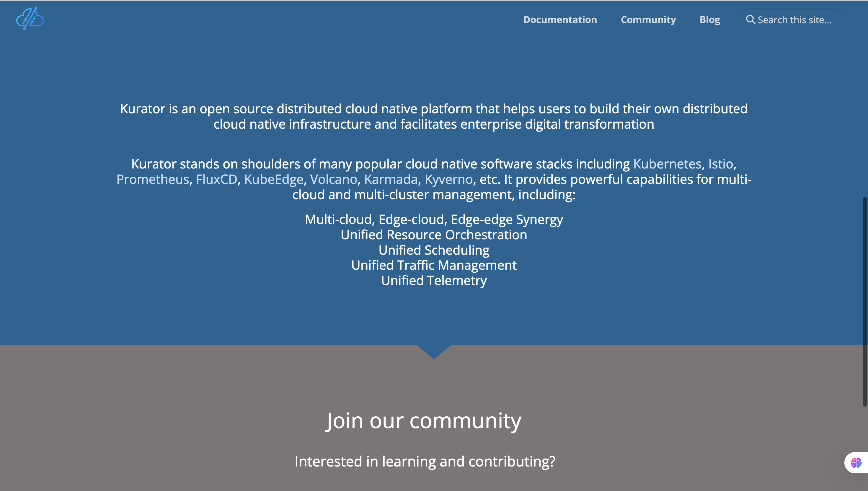Go to the Blog page

709,19
